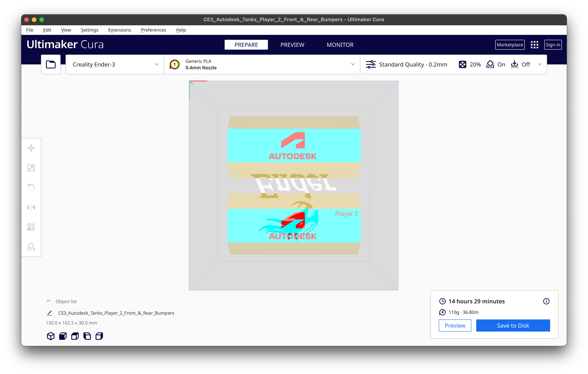Image resolution: width=588 pixels, height=374 pixels.
Task: Expand the Creality Ender-3 printer dropdown
Action: [x=115, y=64]
